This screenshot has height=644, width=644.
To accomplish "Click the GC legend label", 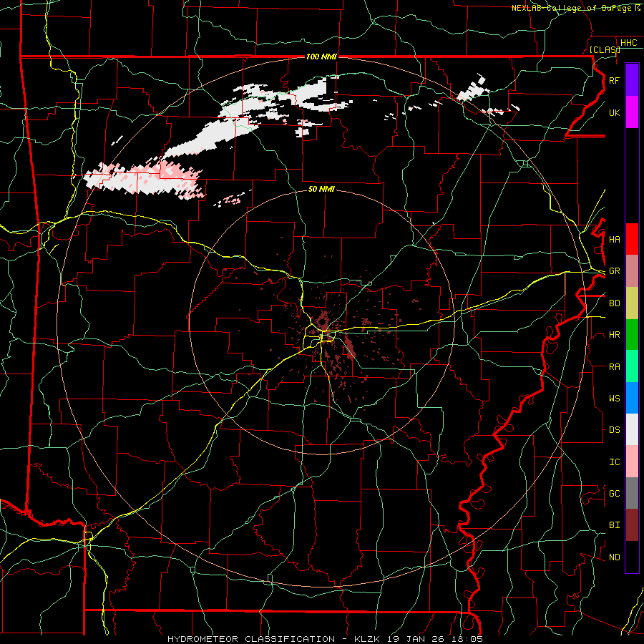I will click(x=614, y=494).
